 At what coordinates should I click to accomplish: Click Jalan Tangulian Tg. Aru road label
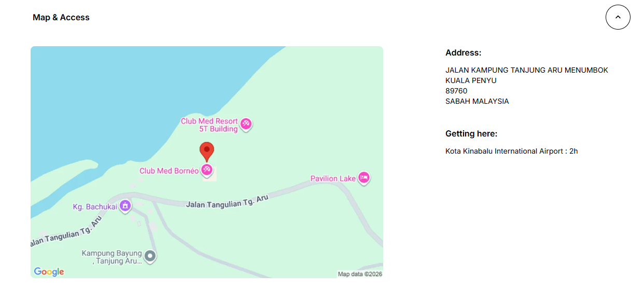(227, 201)
